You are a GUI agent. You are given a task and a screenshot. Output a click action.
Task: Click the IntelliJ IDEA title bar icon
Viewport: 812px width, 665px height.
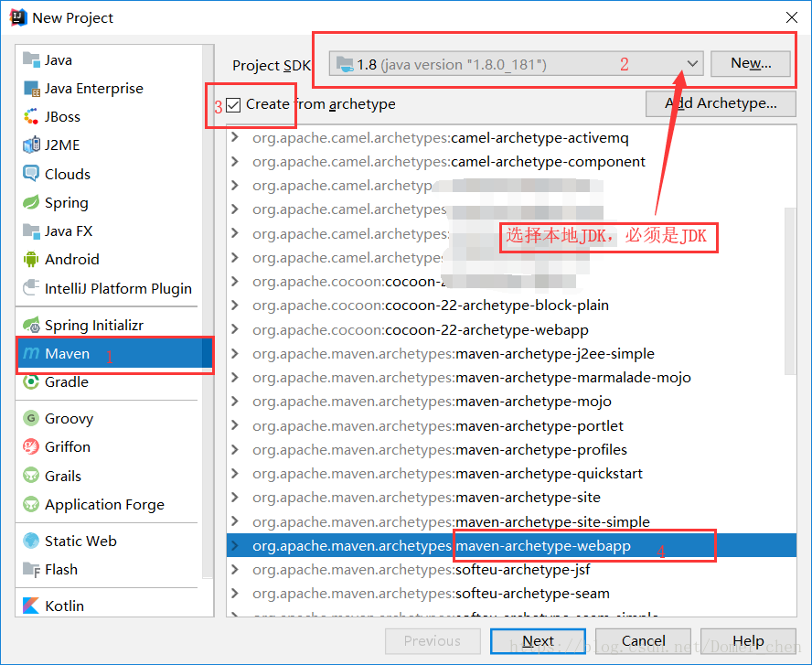pos(17,17)
